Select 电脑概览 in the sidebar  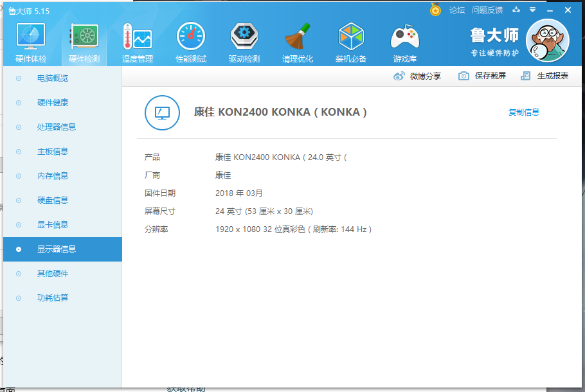click(x=53, y=78)
